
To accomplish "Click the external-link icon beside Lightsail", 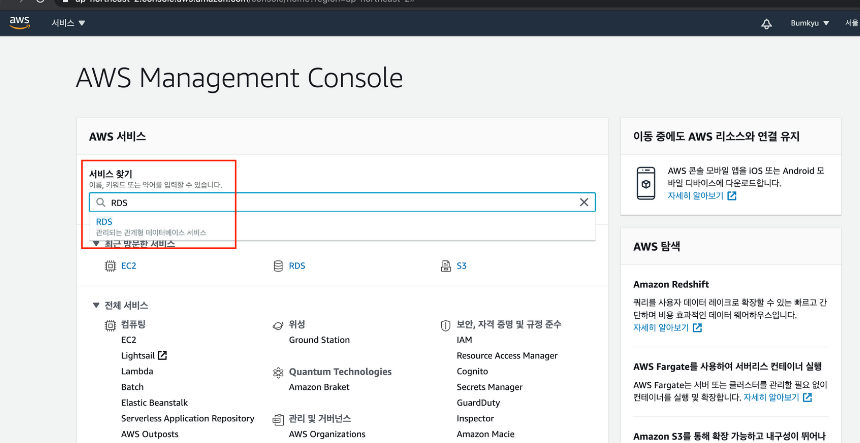I will pyautogui.click(x=162, y=355).
